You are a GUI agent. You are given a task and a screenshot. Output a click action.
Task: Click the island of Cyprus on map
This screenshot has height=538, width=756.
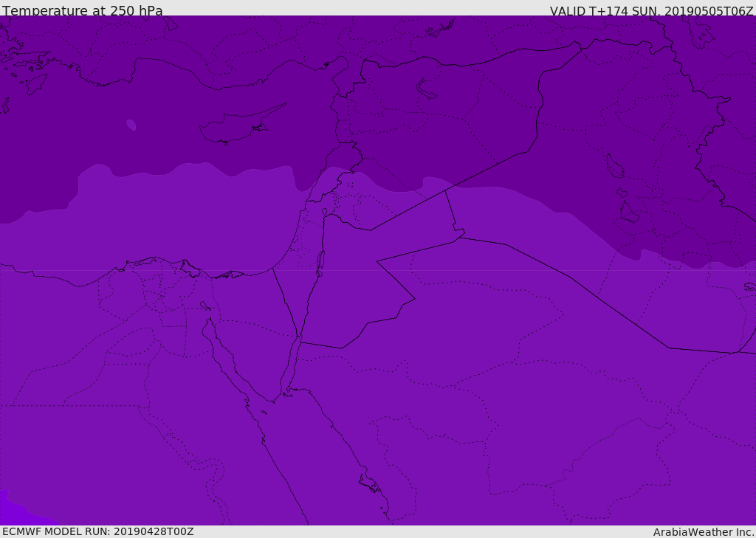click(242, 125)
